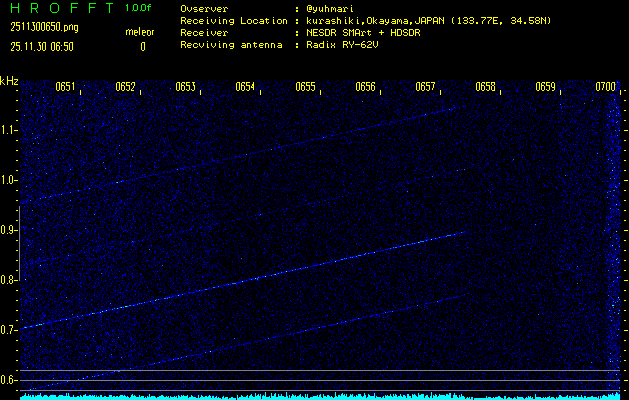
Task: Click the 0658 time marker
Action: tap(485, 87)
